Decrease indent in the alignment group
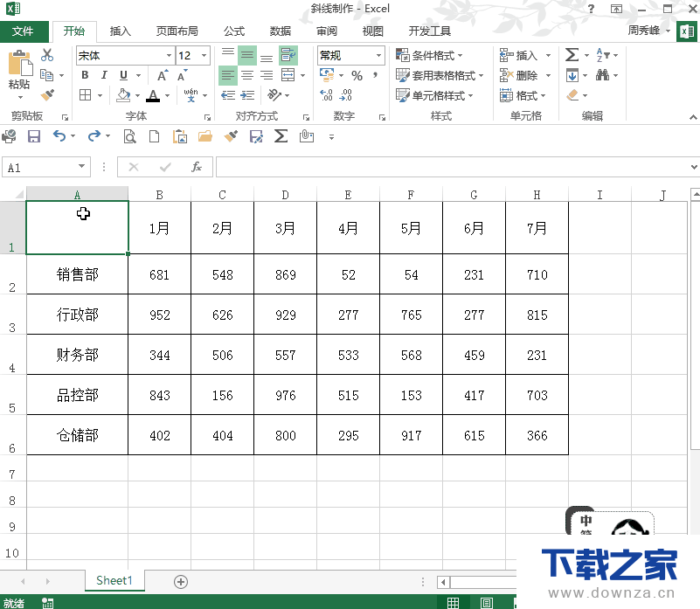This screenshot has width=700, height=609. tap(228, 95)
